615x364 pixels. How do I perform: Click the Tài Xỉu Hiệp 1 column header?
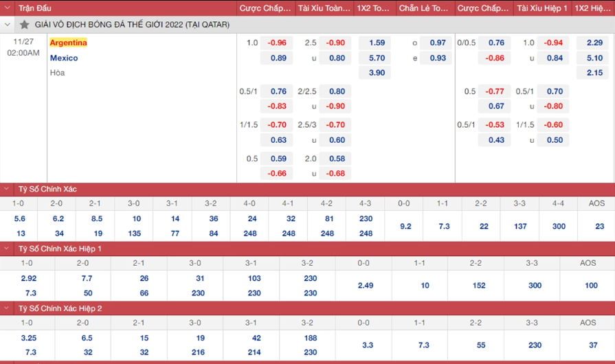542,8
